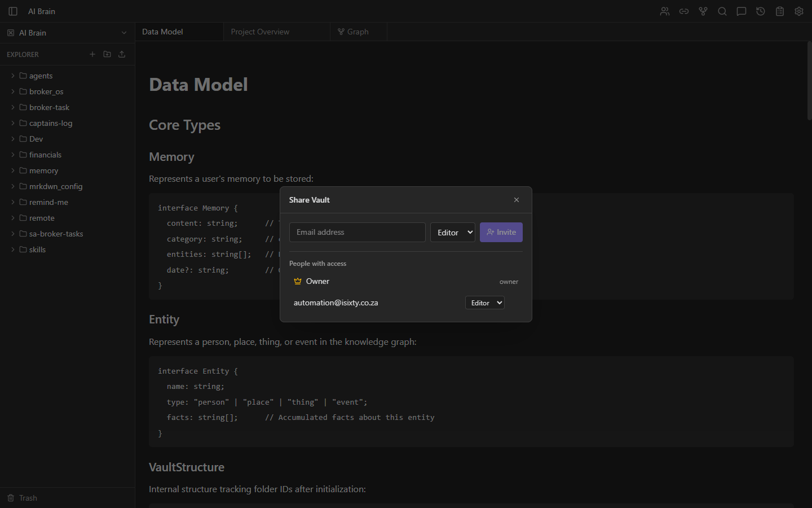Click the Invite button
The width and height of the screenshot is (812, 508).
tap(501, 232)
